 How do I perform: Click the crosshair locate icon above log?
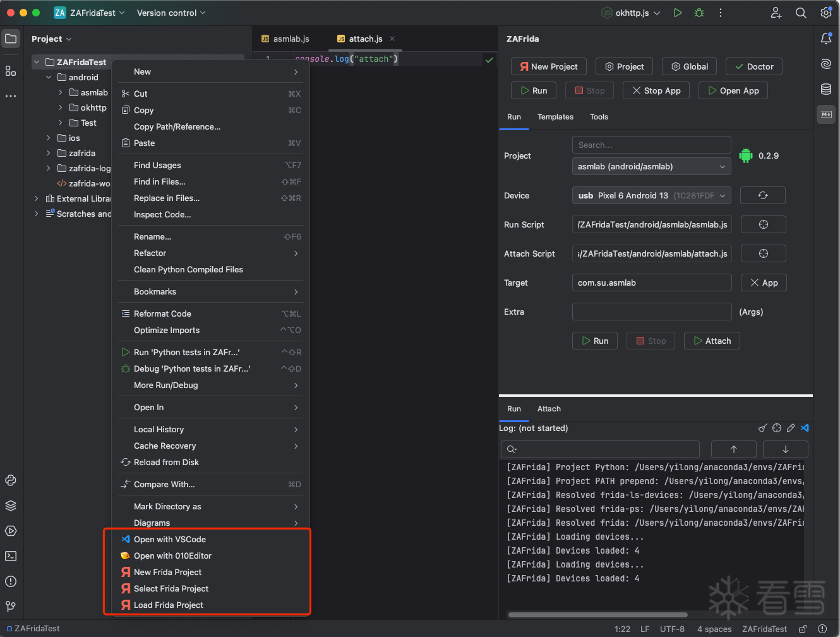tap(777, 428)
